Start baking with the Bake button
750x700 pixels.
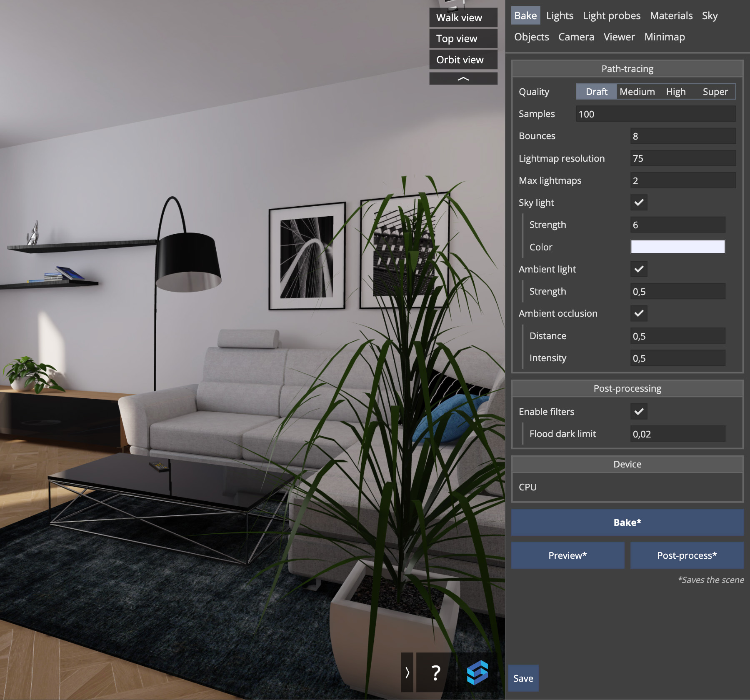point(627,522)
